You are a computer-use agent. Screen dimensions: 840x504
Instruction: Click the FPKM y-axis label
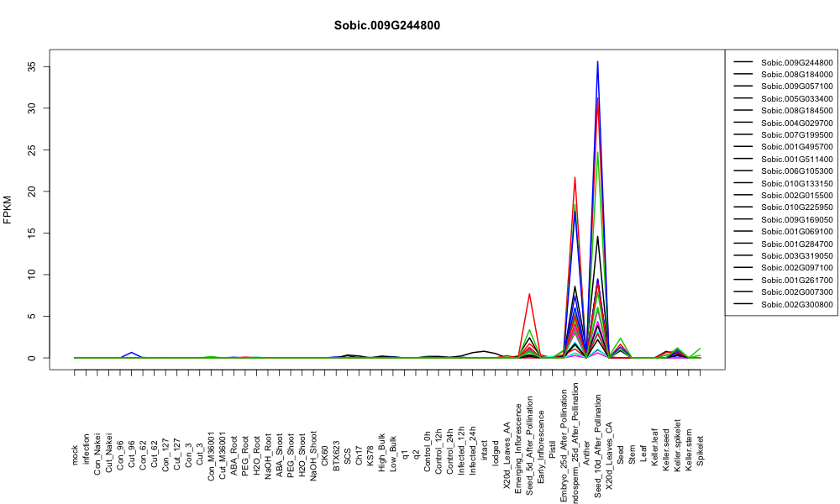tap(8, 209)
